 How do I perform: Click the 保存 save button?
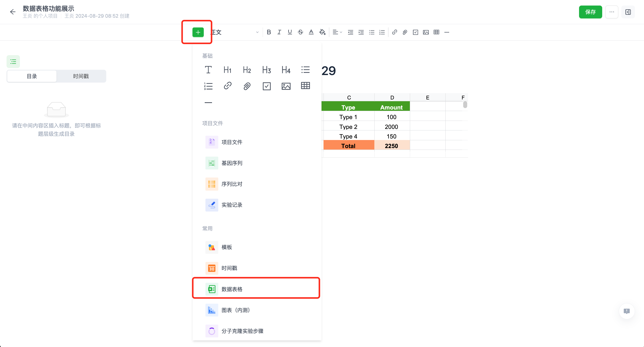pyautogui.click(x=590, y=12)
